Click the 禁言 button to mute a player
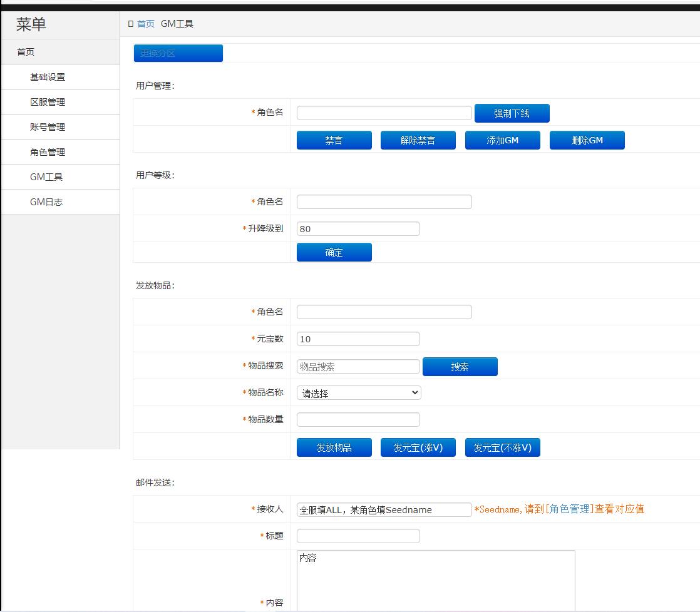 pyautogui.click(x=334, y=140)
